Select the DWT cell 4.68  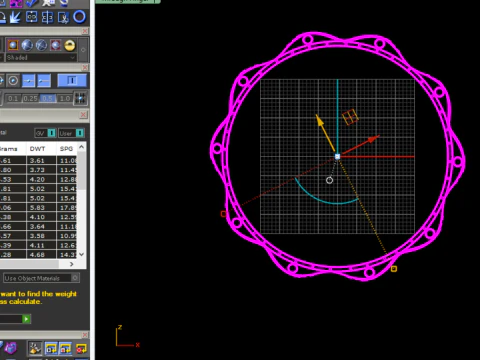click(x=41, y=255)
